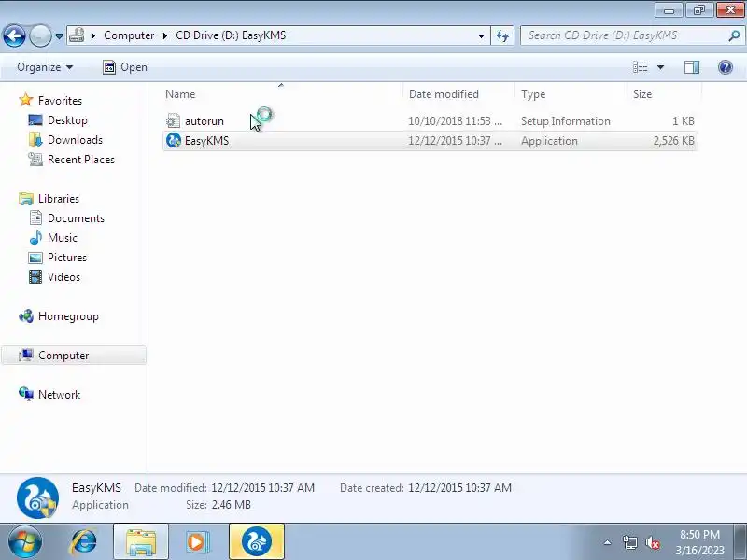
Task: Click the search magnifier icon
Action: [734, 35]
